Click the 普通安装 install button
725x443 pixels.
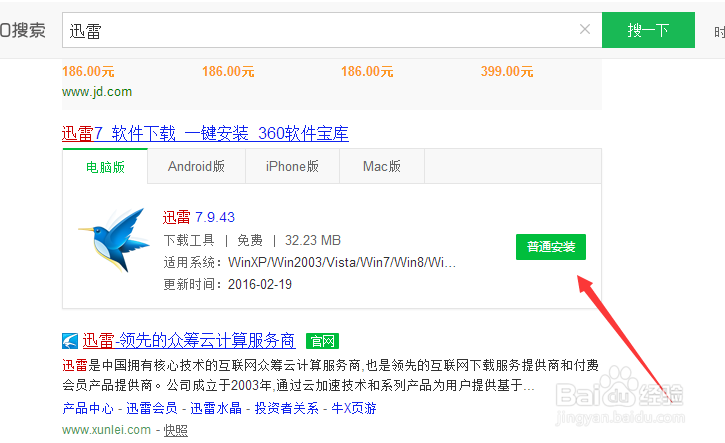(551, 247)
